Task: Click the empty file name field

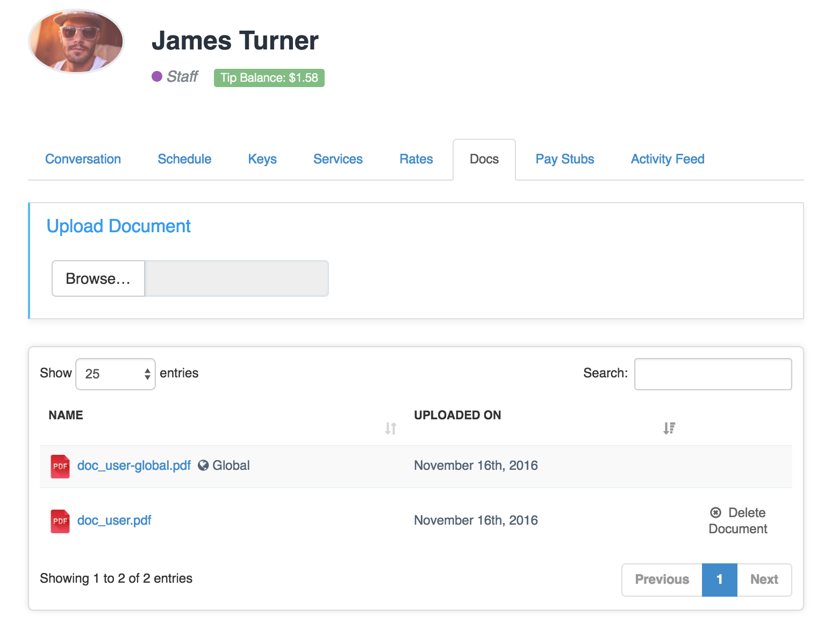Action: coord(236,278)
